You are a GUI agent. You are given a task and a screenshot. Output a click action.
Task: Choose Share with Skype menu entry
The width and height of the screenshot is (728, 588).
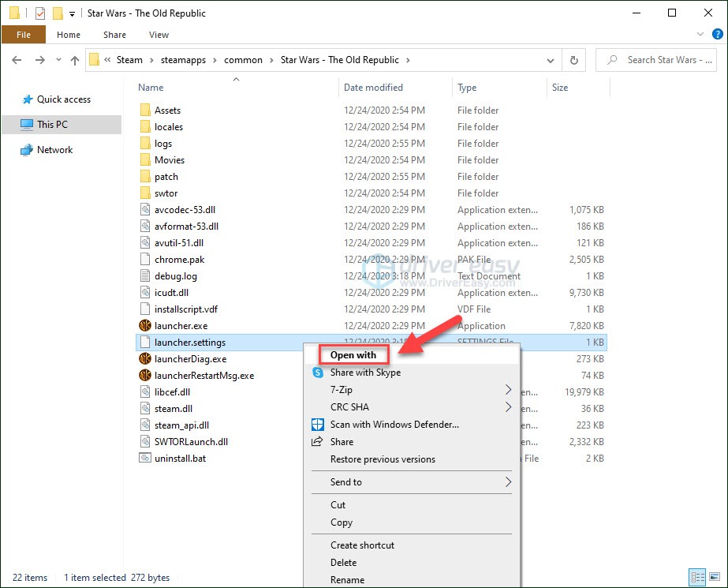point(365,373)
